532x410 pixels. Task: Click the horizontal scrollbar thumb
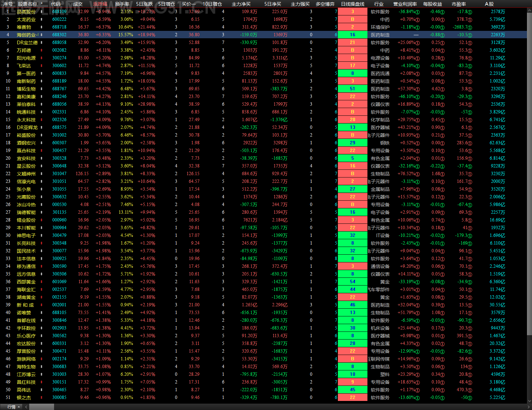click(x=42, y=407)
